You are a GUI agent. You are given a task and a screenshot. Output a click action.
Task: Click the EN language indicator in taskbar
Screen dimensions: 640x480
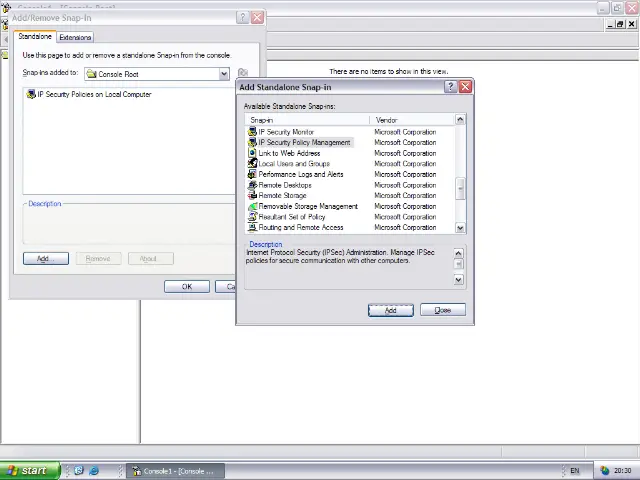(x=575, y=471)
